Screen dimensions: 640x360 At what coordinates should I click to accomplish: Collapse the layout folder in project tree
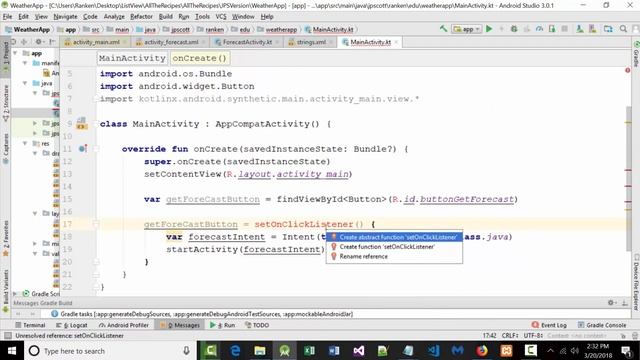click(35, 213)
